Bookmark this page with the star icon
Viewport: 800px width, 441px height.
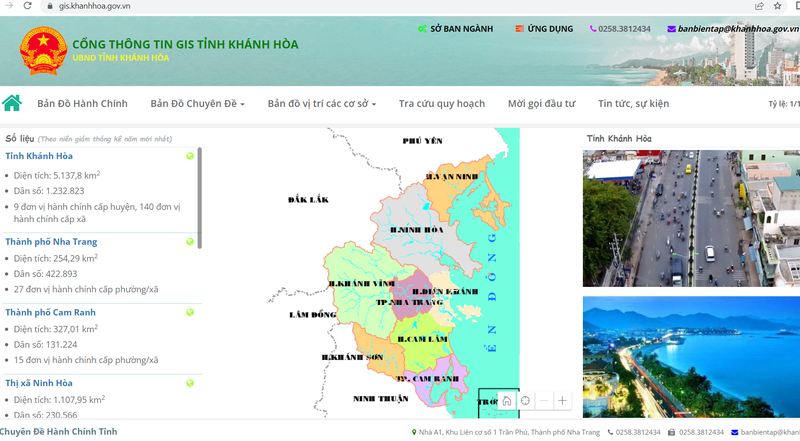(777, 6)
